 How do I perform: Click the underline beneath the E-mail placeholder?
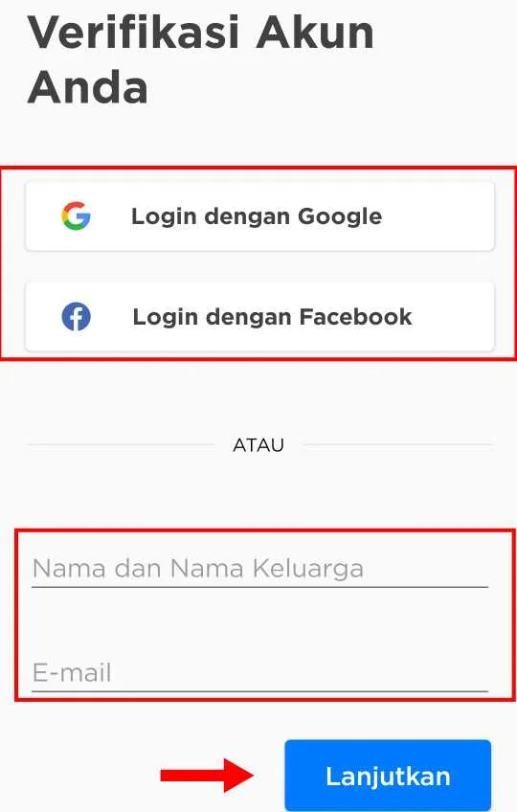[x=259, y=690]
